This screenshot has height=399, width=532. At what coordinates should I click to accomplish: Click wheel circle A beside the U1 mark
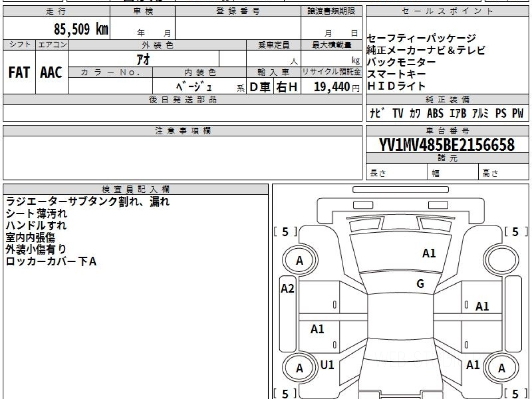(300, 368)
